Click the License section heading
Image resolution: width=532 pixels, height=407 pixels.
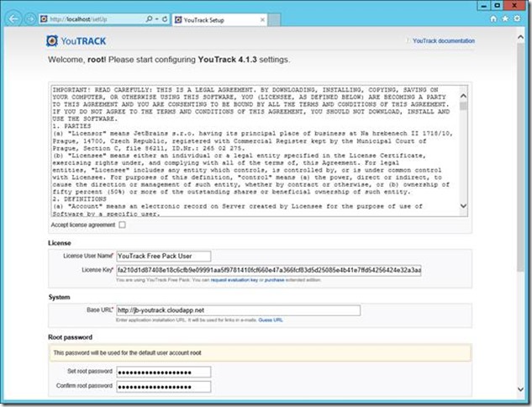[x=60, y=243]
